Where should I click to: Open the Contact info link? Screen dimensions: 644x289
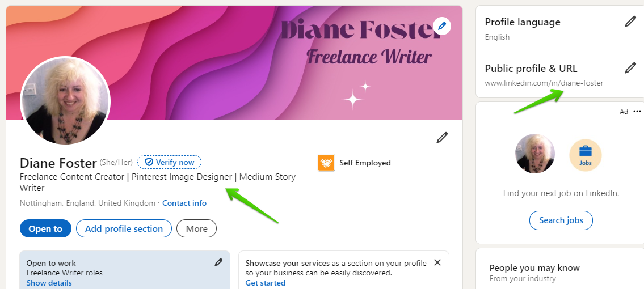(184, 203)
